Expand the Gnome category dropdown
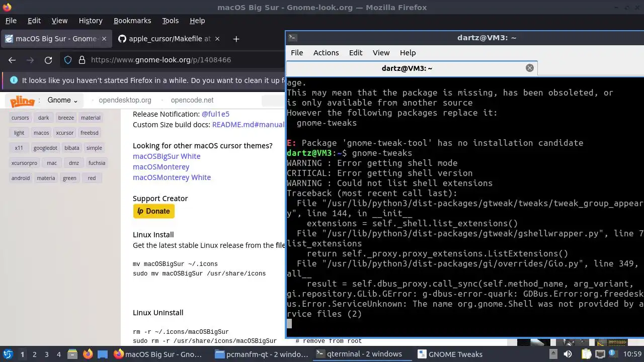This screenshot has width=644, height=362. click(x=63, y=100)
